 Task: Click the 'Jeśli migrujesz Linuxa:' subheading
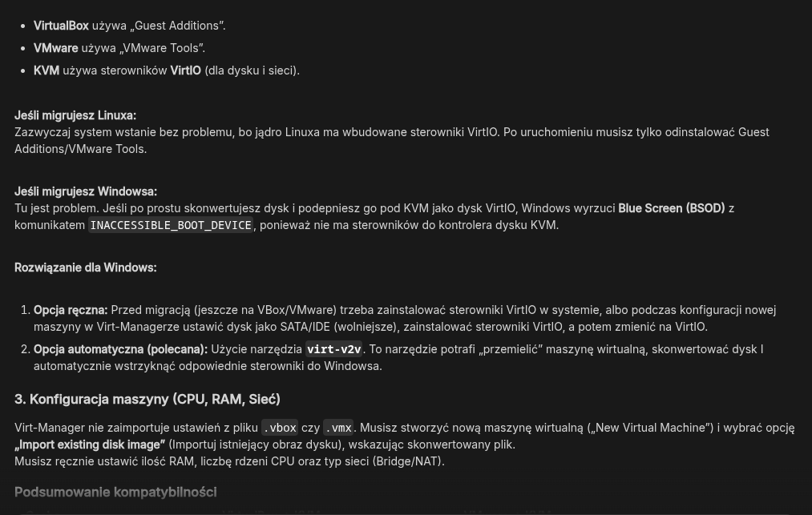[75, 115]
